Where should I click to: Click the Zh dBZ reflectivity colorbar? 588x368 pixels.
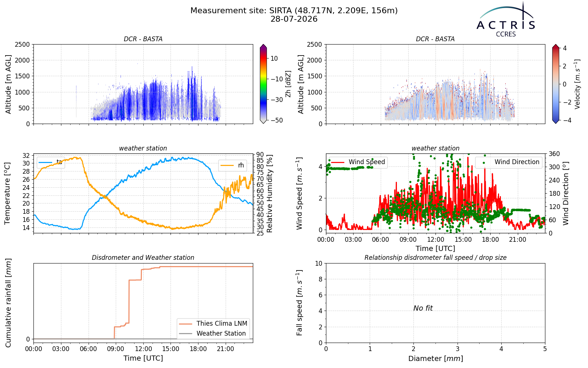click(263, 84)
